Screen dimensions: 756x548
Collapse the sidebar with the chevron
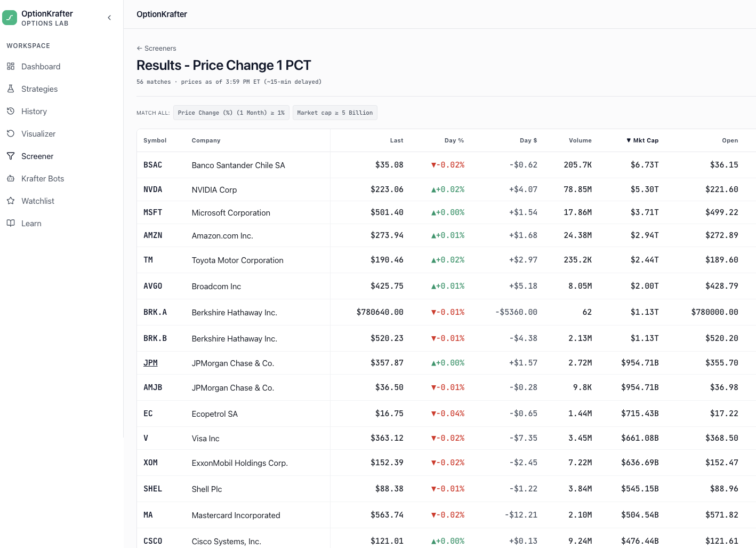[109, 18]
